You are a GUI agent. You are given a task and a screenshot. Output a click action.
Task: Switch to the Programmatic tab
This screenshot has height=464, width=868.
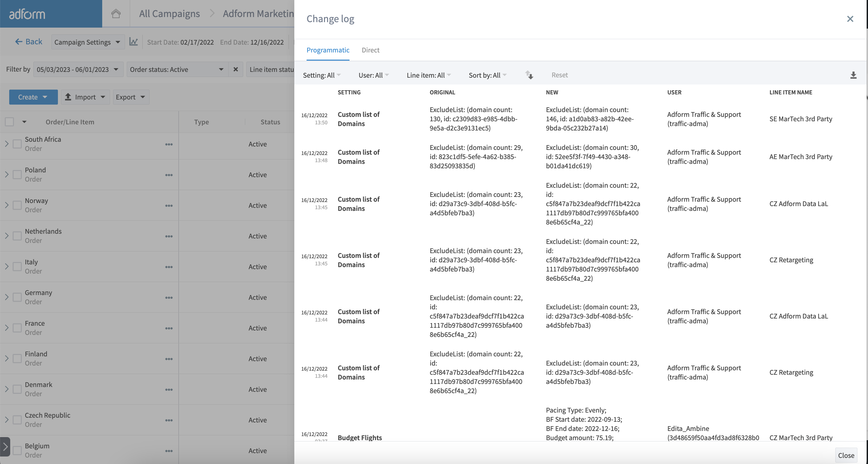point(328,50)
